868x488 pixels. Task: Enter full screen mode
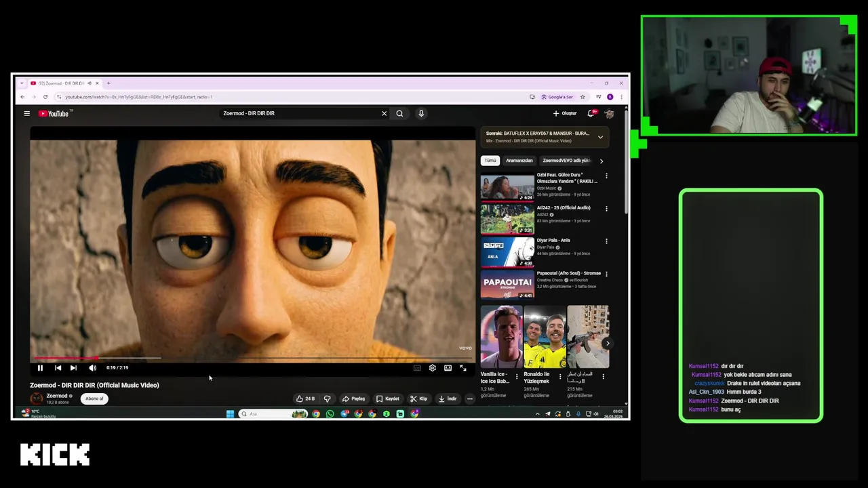[x=463, y=368]
